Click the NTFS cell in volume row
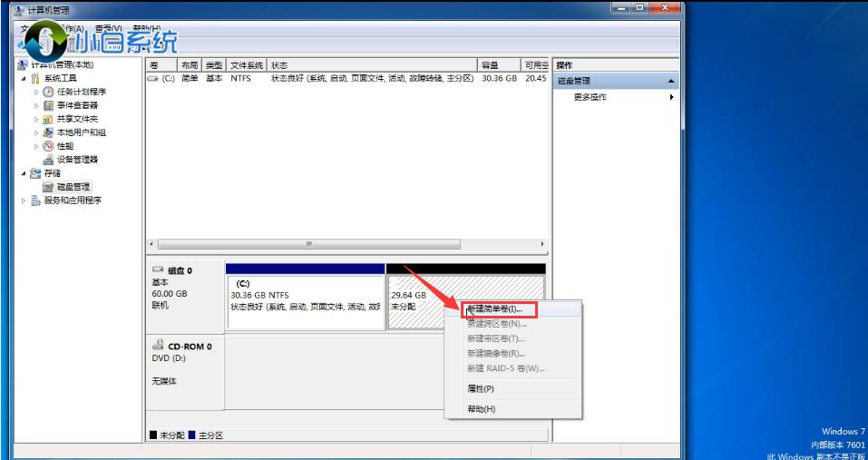The image size is (868, 460). click(240, 79)
